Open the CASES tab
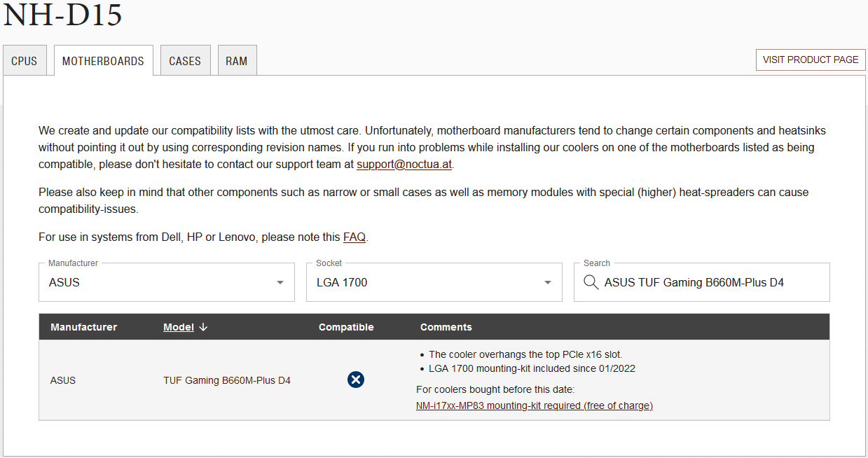 coord(185,61)
